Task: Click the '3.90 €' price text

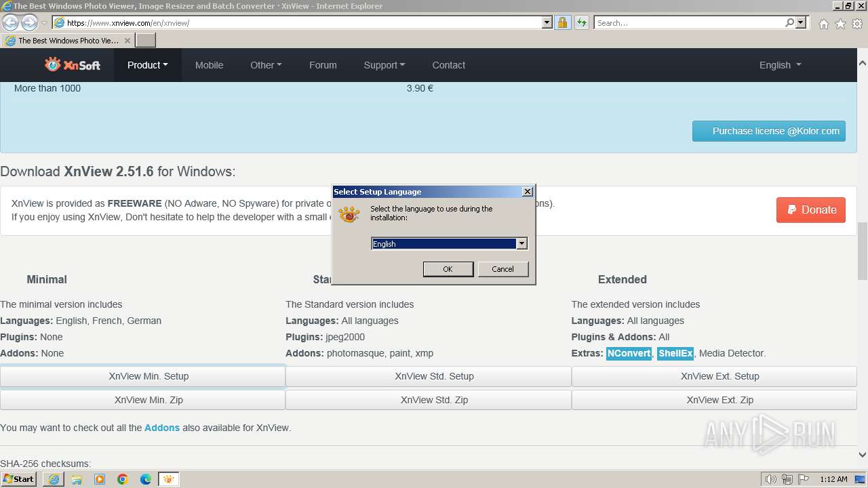Action: 420,88
